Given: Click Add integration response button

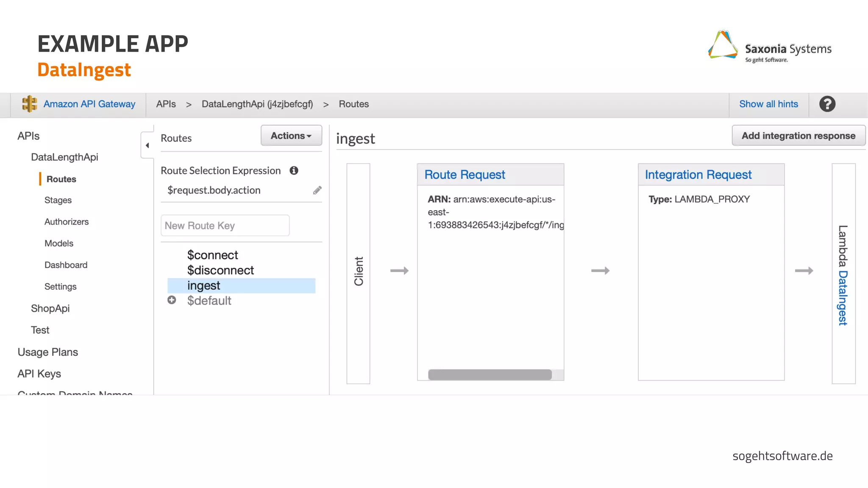Looking at the screenshot, I should [x=798, y=136].
